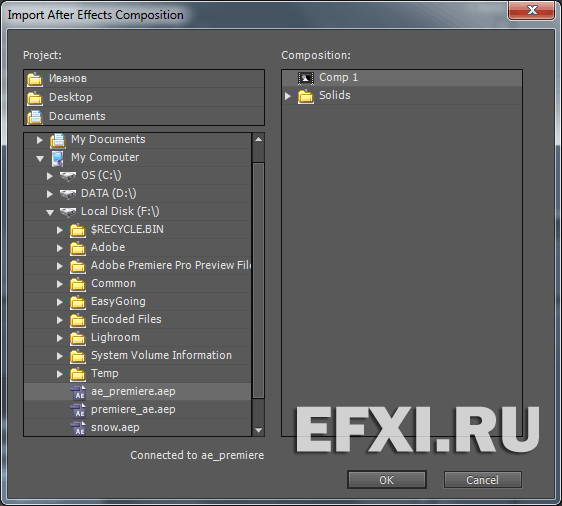562x506 pixels.
Task: Click the My Computer icon
Action: point(57,158)
